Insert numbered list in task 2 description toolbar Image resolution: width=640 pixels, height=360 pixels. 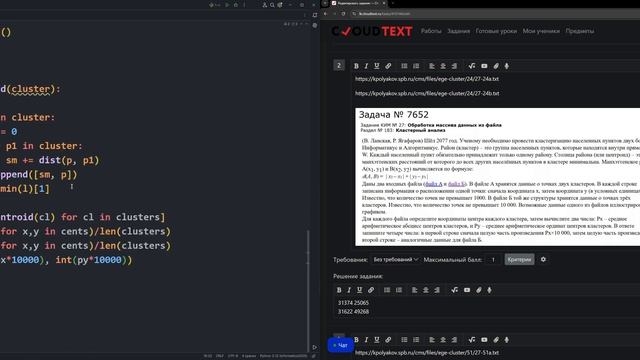416,66
